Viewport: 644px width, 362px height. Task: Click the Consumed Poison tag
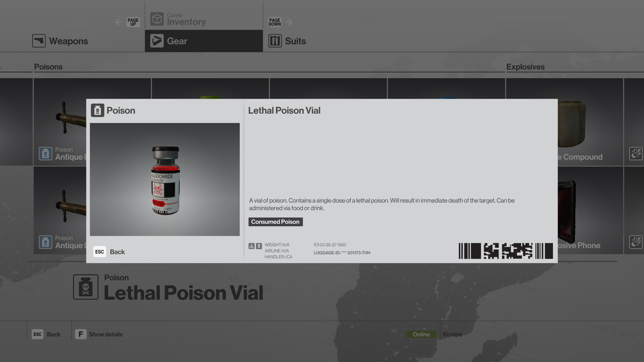tap(275, 222)
